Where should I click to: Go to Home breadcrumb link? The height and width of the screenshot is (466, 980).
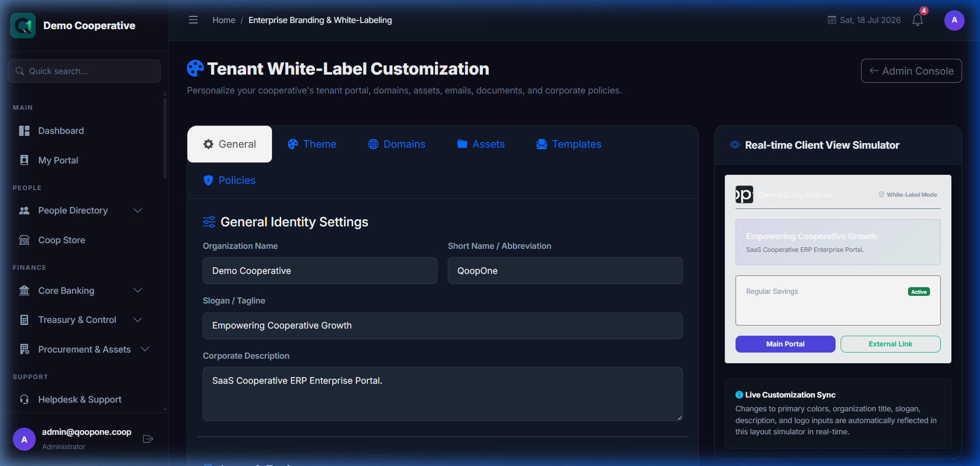(x=224, y=20)
